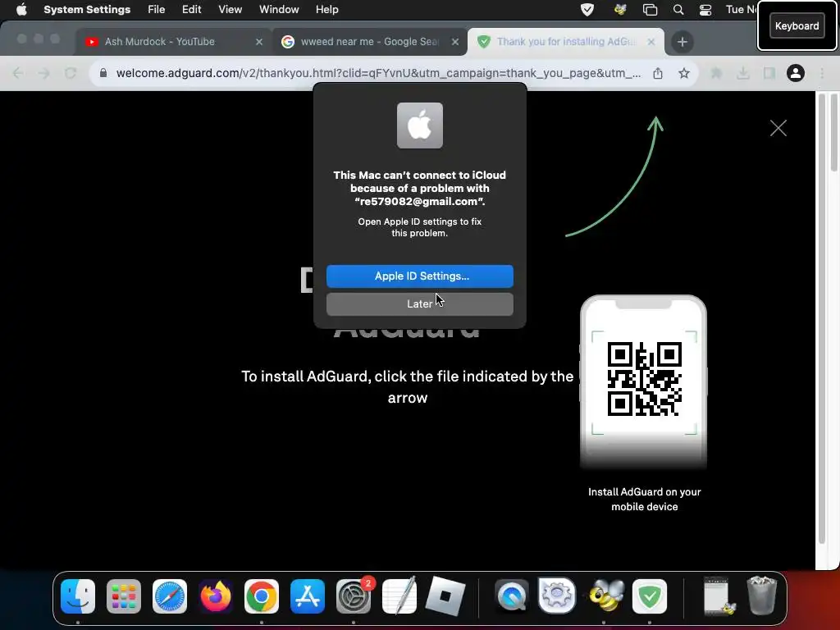Click the Apple logo in dialog
This screenshot has height=630, width=840.
pos(419,126)
